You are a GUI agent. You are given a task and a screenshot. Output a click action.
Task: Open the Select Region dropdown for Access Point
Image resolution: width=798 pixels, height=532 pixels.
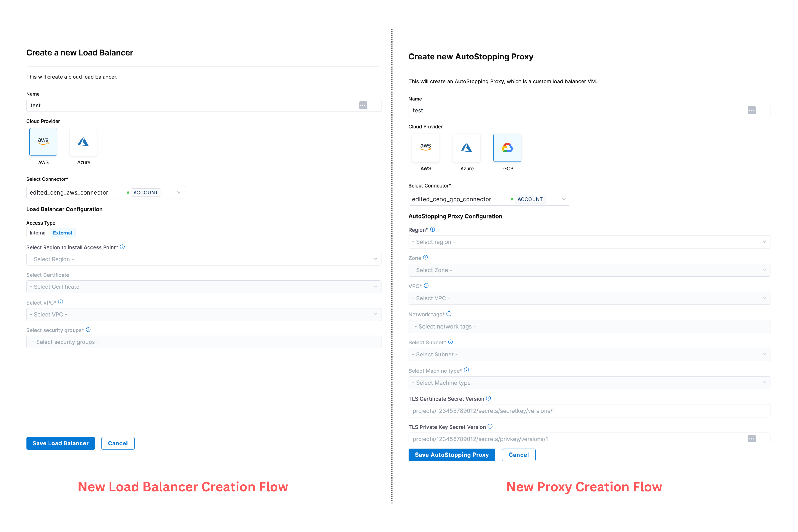[x=204, y=259]
